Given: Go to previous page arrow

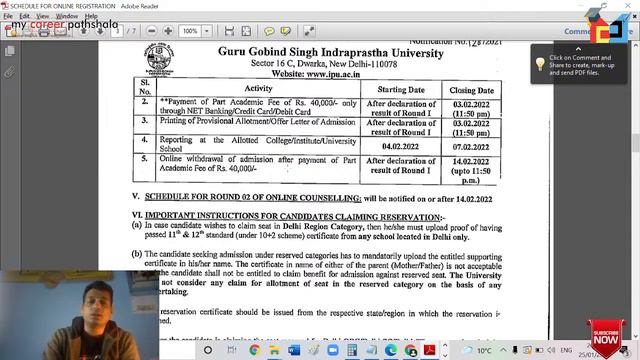Looking at the screenshot, I should pyautogui.click(x=84, y=31).
